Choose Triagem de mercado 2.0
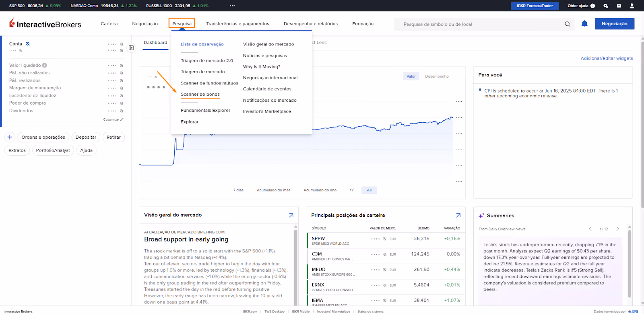Screen dimensions: 644x314 point(207,61)
